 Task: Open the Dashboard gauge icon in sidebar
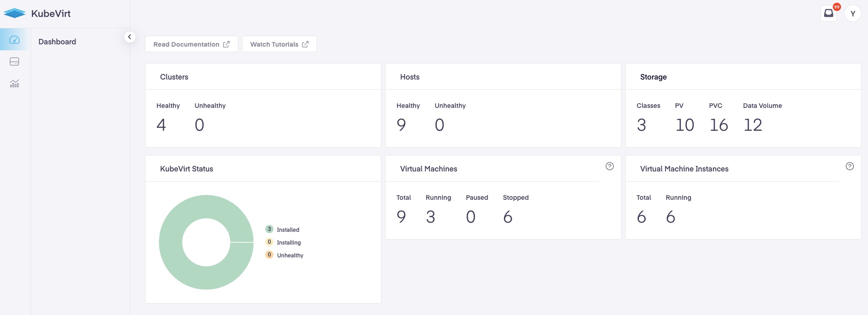(x=15, y=40)
